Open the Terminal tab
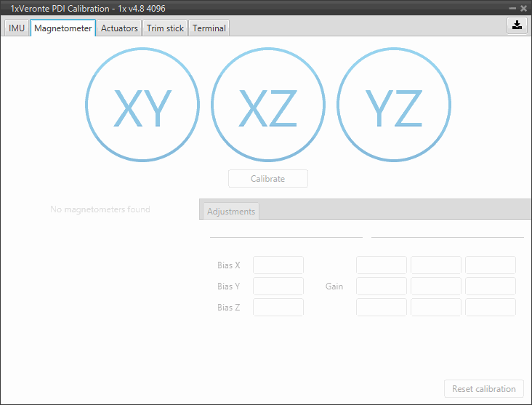This screenshot has height=405, width=532. [209, 28]
